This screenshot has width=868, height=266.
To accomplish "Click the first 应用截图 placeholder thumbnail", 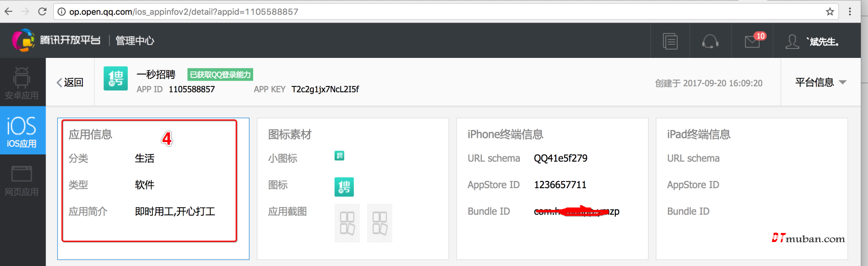I will (x=347, y=223).
